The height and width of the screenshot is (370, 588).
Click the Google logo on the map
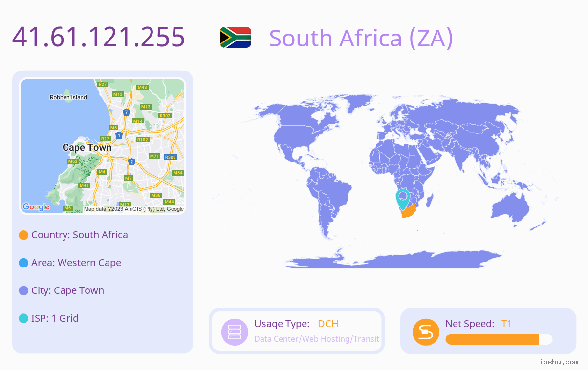36,207
